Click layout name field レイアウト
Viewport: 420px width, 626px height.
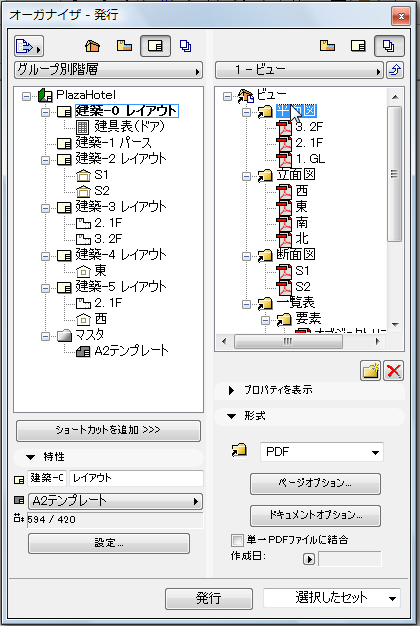pyautogui.click(x=136, y=478)
